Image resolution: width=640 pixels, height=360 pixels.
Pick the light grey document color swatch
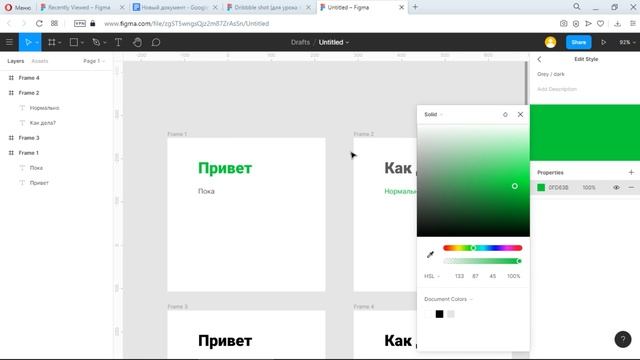click(x=451, y=314)
